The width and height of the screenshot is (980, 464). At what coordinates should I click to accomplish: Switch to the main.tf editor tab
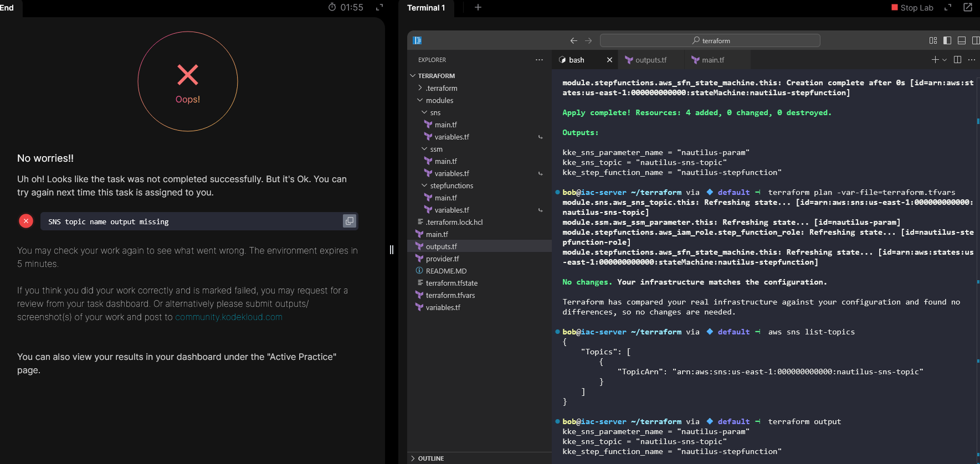[x=712, y=60]
